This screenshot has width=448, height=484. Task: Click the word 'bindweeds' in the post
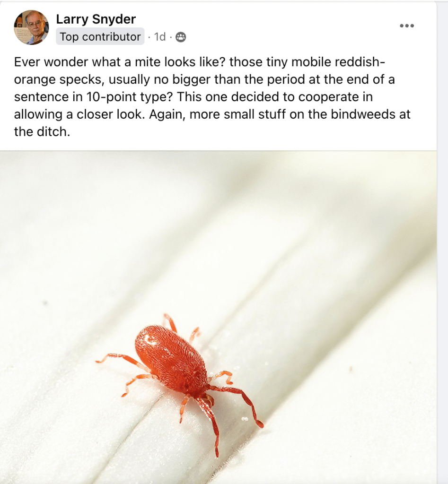point(361,114)
